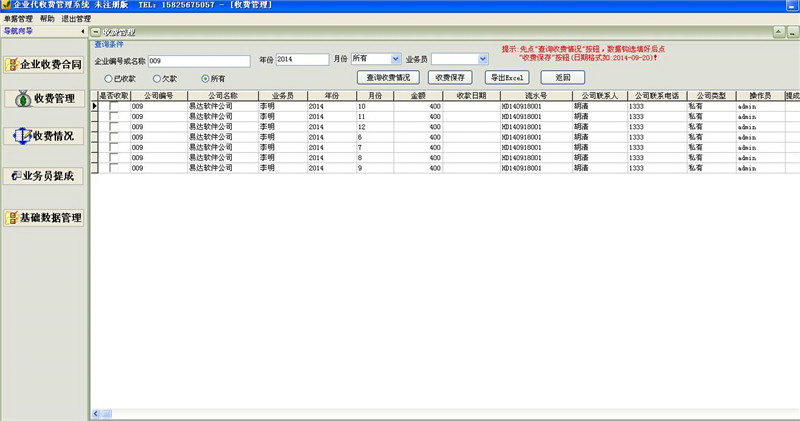
Task: Expand the 业务员 dropdown
Action: click(x=483, y=59)
